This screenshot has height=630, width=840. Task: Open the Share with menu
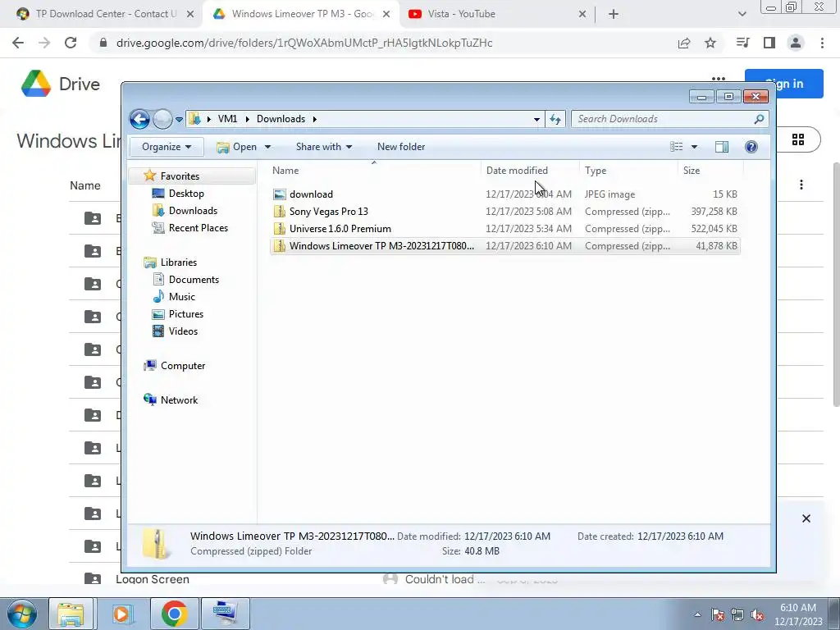coord(323,147)
